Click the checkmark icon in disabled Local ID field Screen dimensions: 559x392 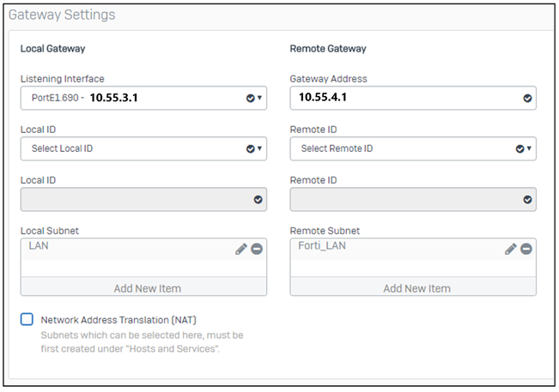coord(258,199)
